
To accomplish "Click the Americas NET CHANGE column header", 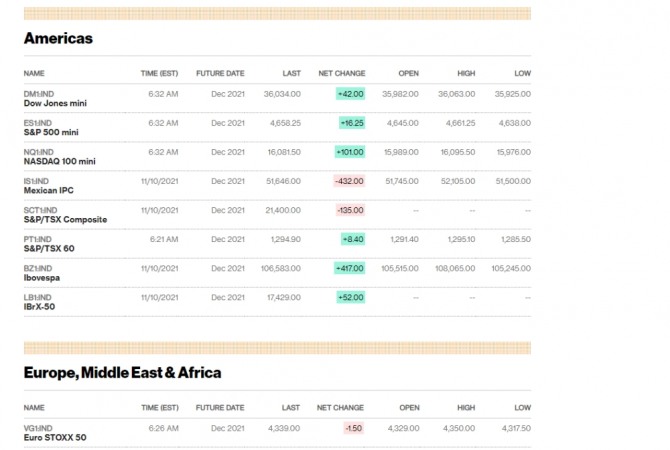I will point(341,73).
